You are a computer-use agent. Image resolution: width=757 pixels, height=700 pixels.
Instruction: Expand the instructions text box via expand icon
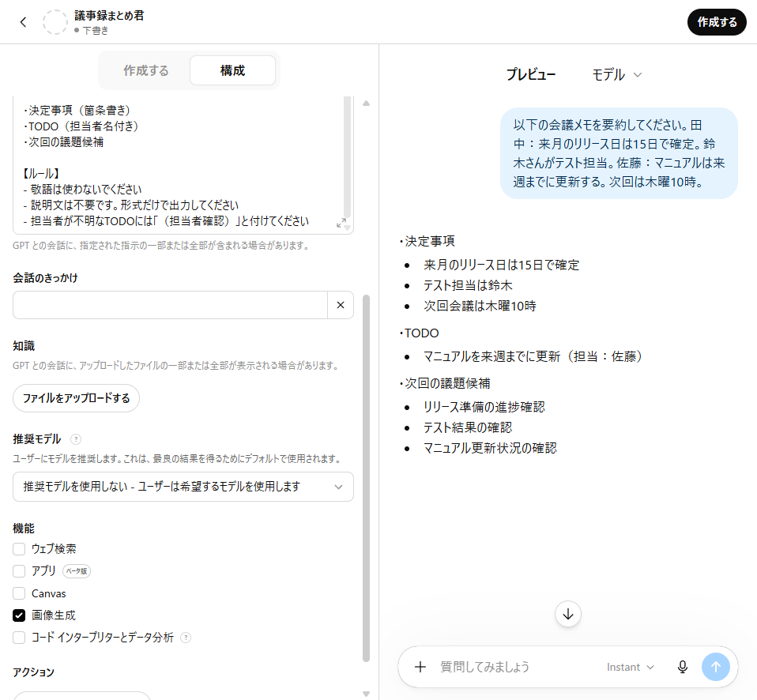point(341,223)
